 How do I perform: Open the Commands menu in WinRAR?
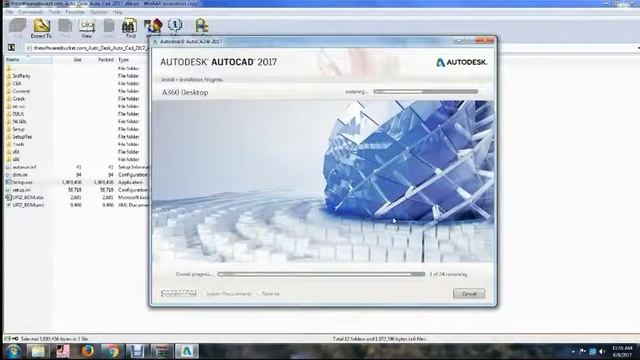31,12
